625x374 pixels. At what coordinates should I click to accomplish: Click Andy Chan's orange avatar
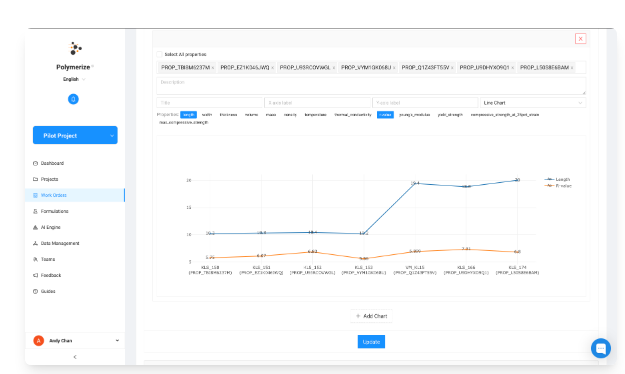[39, 341]
